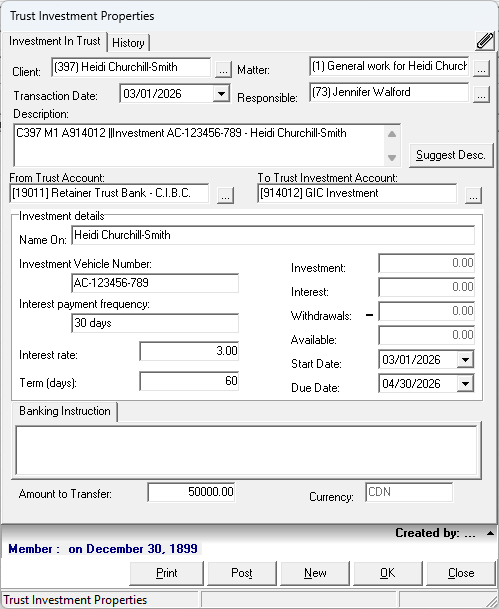Click the Suggest Desc. button

(451, 155)
